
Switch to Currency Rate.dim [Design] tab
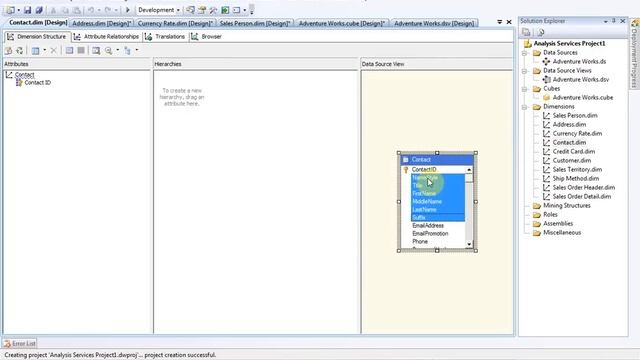175,23
